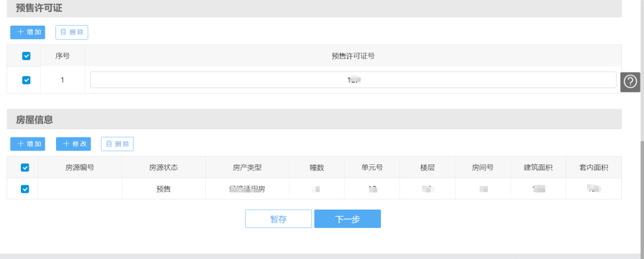Click the 预售许可证号 input field
This screenshot has width=644, height=259.
pyautogui.click(x=352, y=80)
